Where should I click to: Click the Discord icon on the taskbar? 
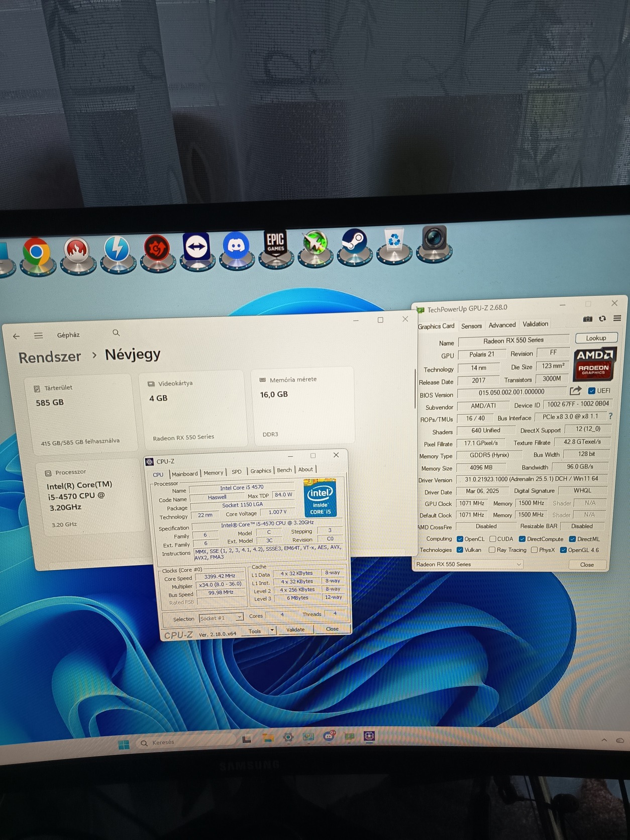(329, 736)
